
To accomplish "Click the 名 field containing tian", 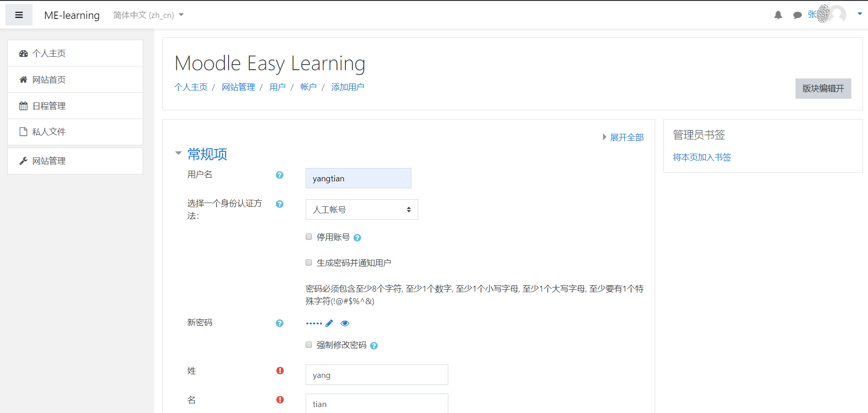I will coord(377,403).
